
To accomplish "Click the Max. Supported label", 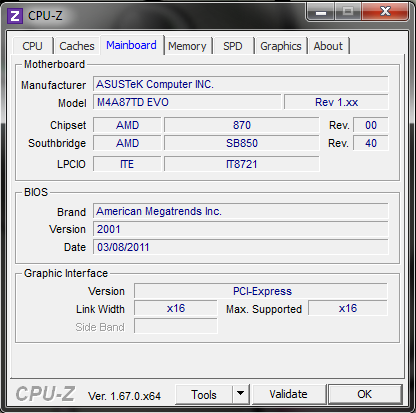I will pos(264,309).
